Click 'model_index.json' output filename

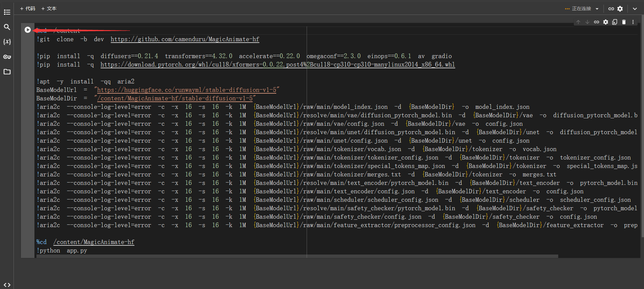(503, 107)
